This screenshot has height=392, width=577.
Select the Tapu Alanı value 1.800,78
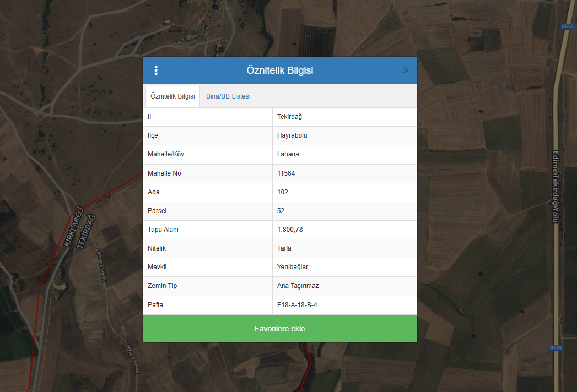(x=290, y=230)
